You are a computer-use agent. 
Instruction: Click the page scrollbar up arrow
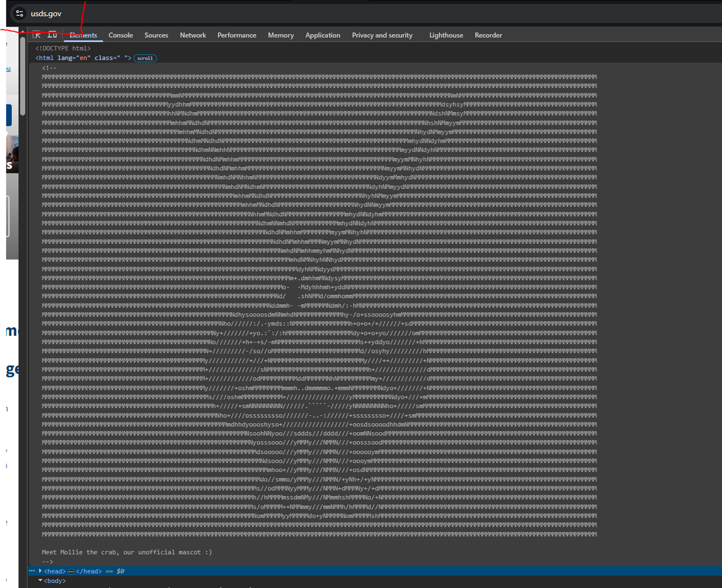pos(23,31)
